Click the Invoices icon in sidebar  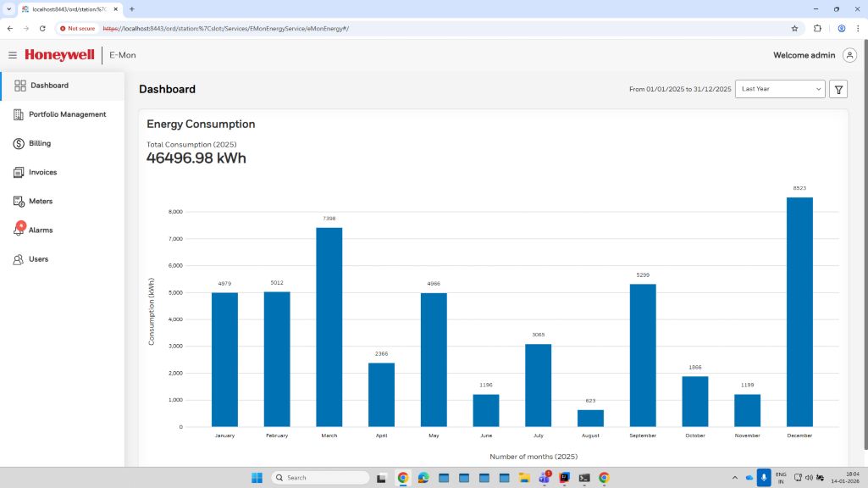click(x=19, y=173)
